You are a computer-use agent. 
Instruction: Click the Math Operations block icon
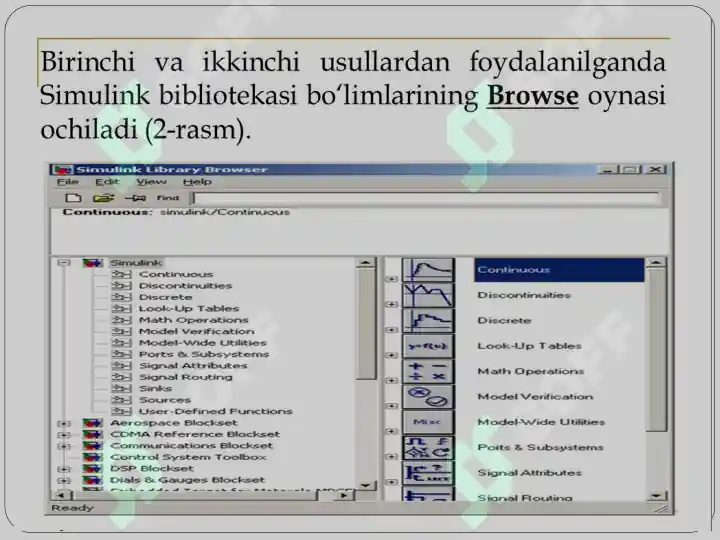(x=428, y=371)
